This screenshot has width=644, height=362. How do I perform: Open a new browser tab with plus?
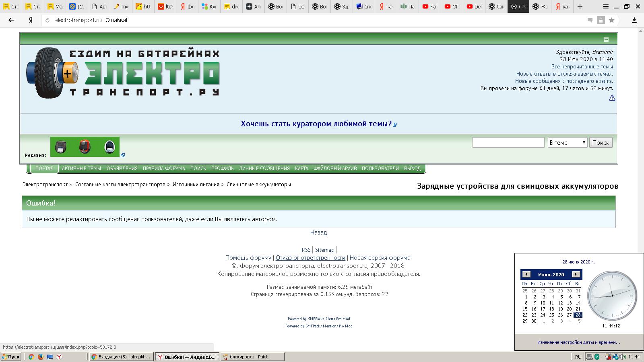580,6
